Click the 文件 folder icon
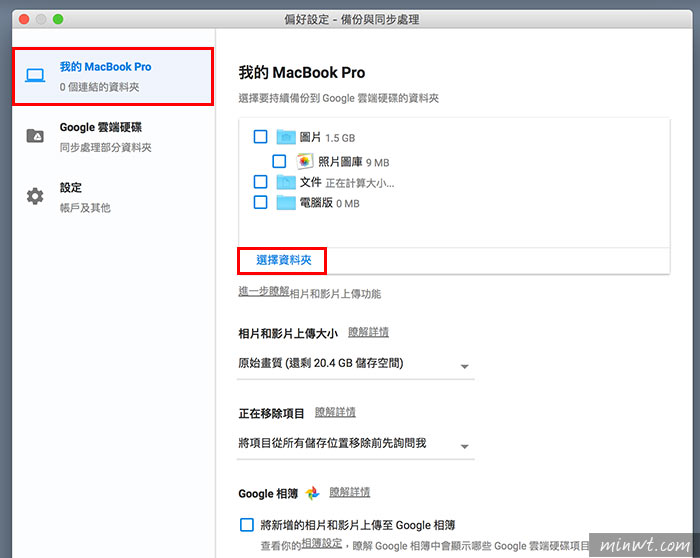The width and height of the screenshot is (700, 558). pos(286,182)
